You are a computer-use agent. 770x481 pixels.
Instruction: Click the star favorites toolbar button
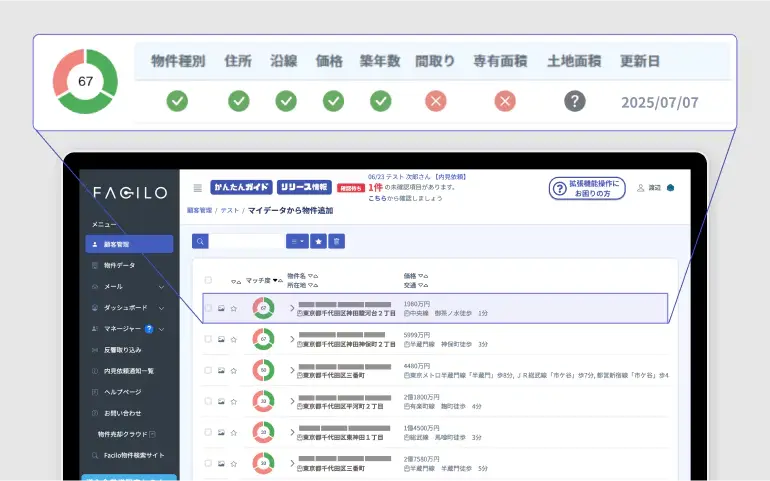(x=318, y=241)
